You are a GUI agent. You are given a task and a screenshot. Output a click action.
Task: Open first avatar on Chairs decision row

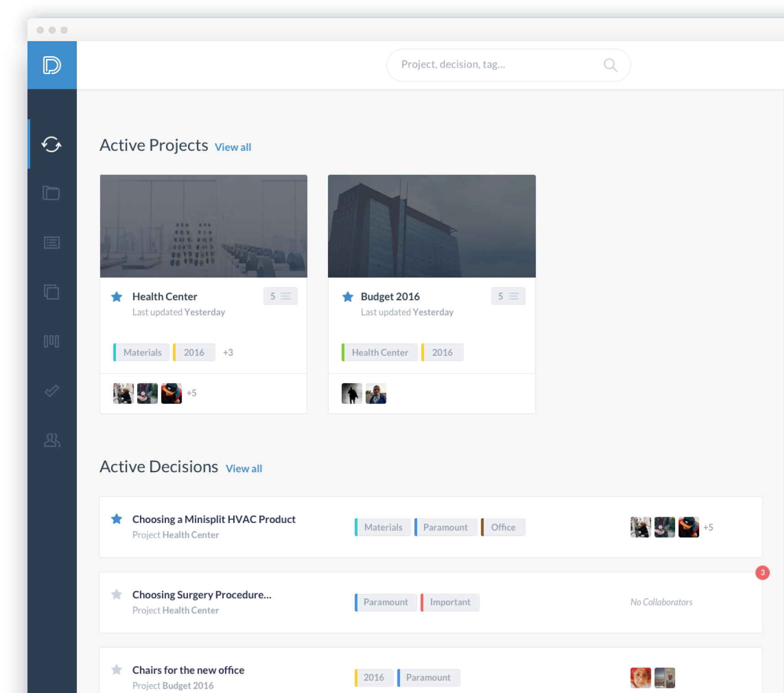(x=640, y=678)
